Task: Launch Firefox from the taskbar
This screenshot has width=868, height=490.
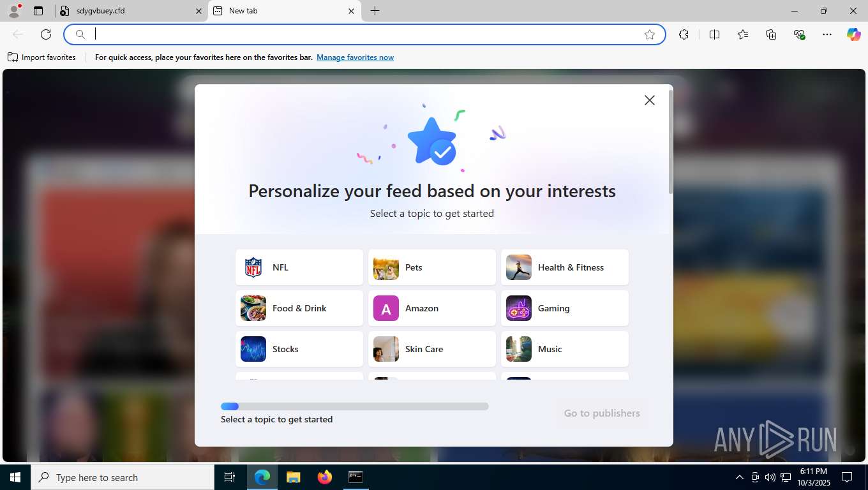Action: click(x=324, y=477)
